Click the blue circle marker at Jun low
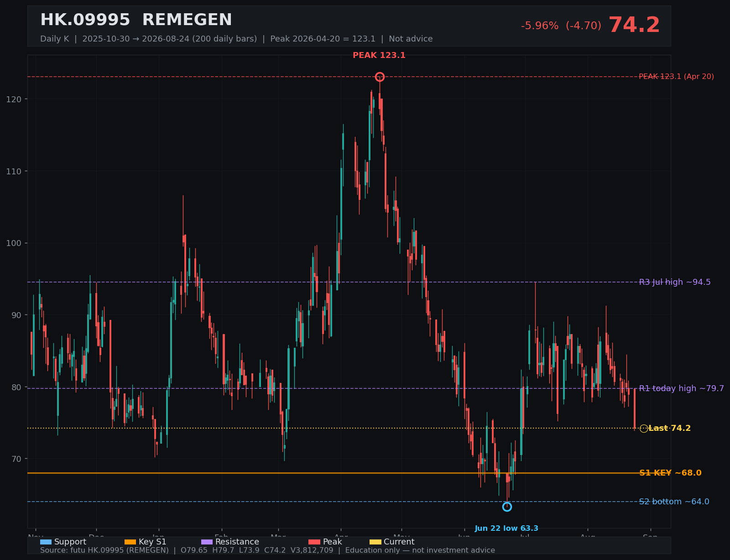730x560 pixels. click(507, 507)
